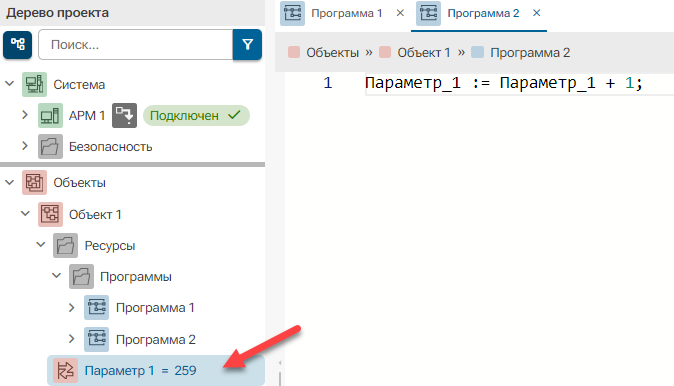The image size is (674, 386).
Task: Select the Программа 1 tree label
Action: tap(155, 307)
